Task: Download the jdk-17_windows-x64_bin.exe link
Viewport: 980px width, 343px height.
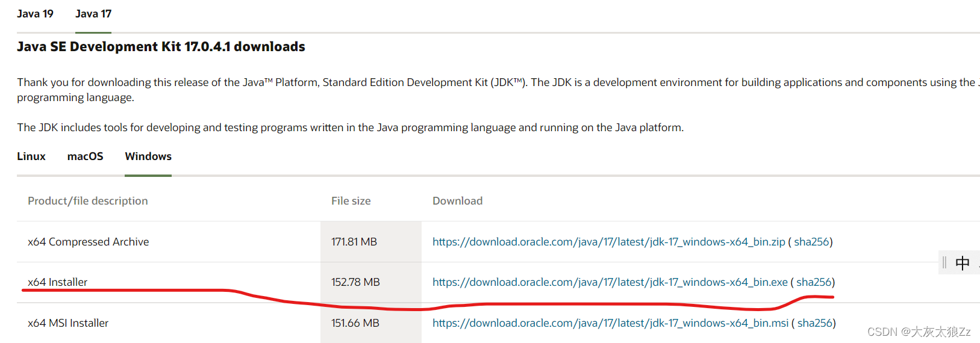Action: pos(610,282)
